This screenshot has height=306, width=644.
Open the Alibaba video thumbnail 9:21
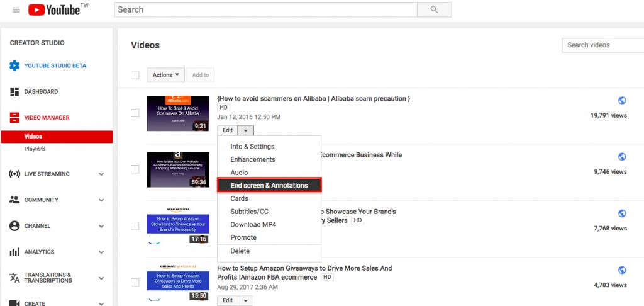[178, 113]
